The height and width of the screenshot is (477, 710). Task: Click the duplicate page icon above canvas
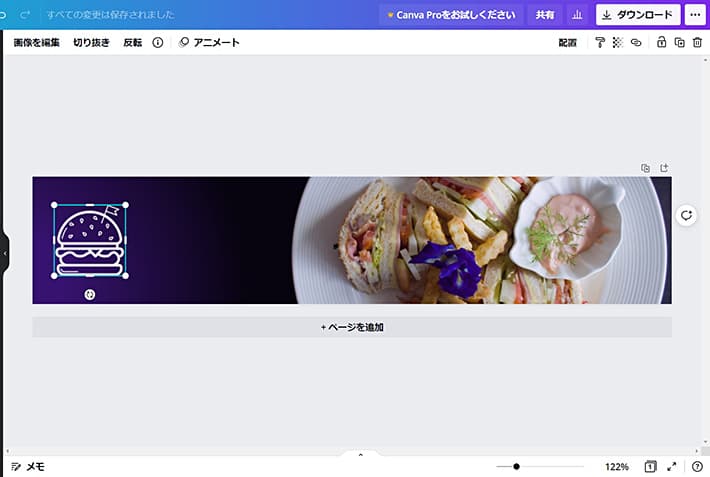coord(645,168)
